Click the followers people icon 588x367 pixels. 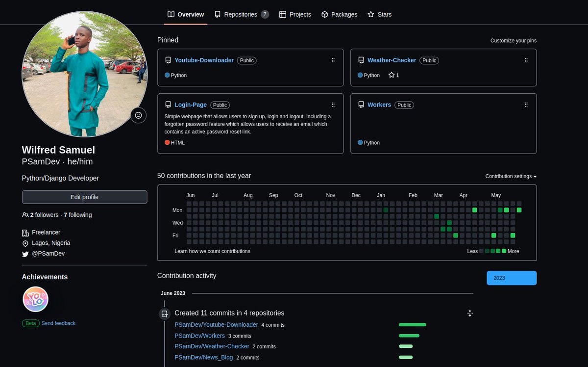tap(25, 215)
